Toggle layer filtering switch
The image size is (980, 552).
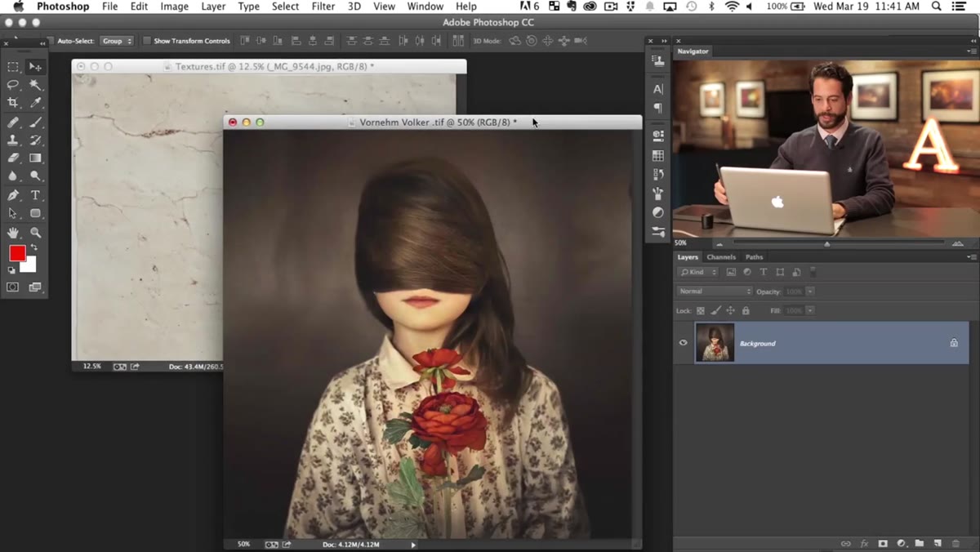813,272
